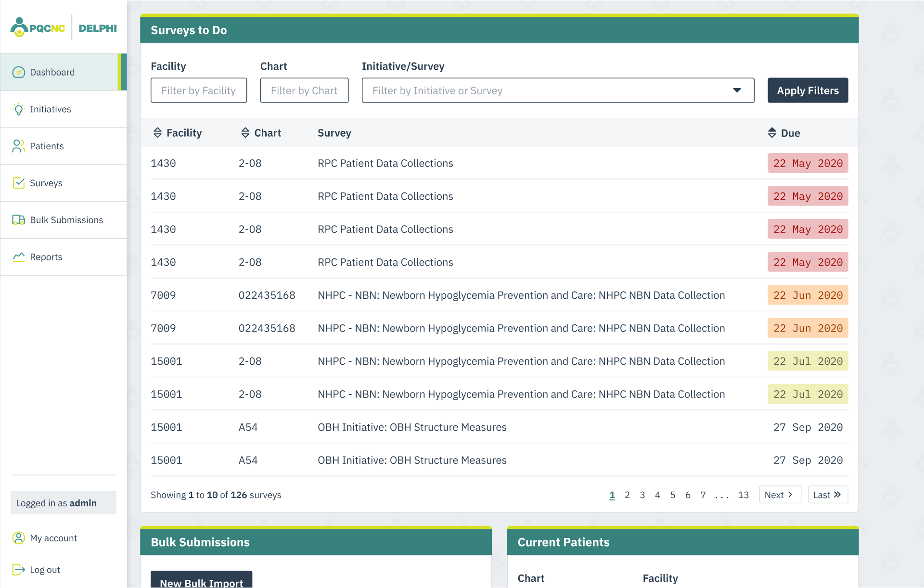Focus the Filter by Facility field
Image resolution: width=924 pixels, height=588 pixels.
click(199, 90)
